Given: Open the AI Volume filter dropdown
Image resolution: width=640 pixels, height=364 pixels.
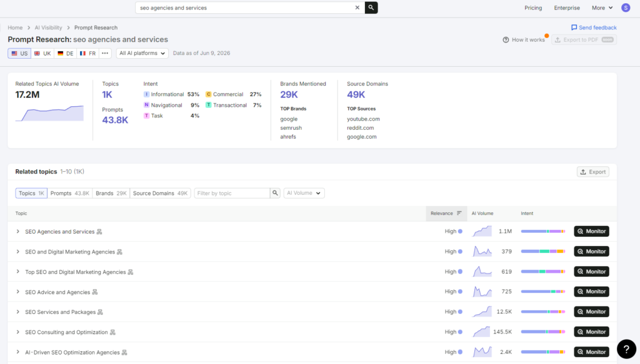Looking at the screenshot, I should 304,193.
